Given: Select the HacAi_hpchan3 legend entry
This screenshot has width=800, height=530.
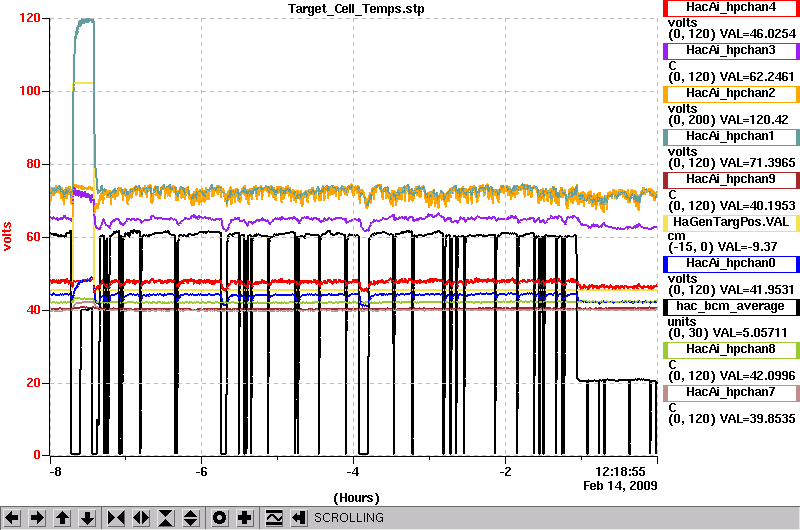Looking at the screenshot, I should [731, 51].
